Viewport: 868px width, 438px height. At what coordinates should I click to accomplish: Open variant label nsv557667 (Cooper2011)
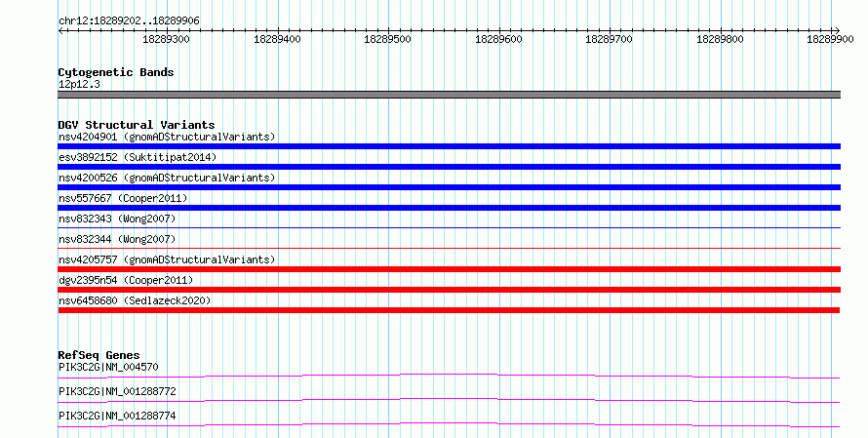pyautogui.click(x=123, y=198)
